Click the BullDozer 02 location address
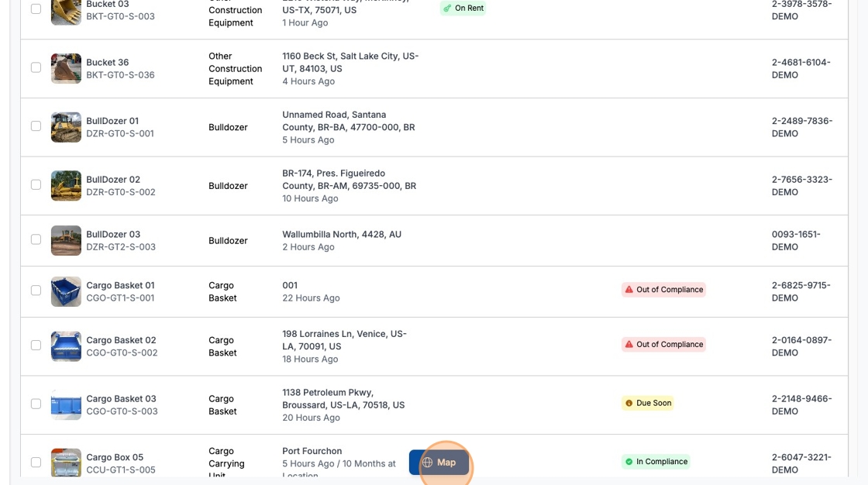 click(x=349, y=180)
